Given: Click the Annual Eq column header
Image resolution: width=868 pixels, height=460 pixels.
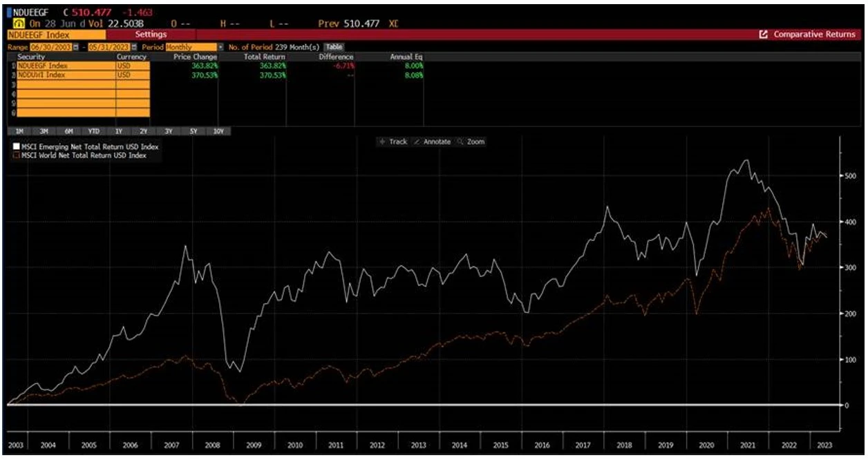Looking at the screenshot, I should click(406, 57).
